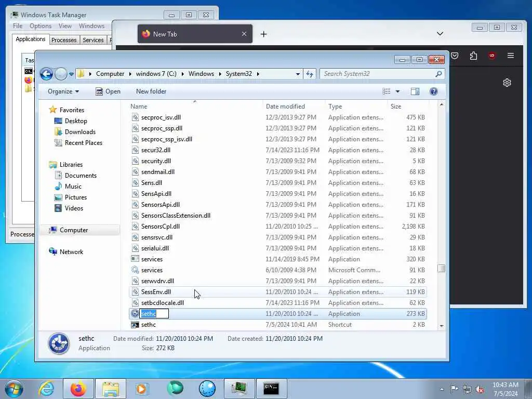
Task: Sort by the Name column header
Action: tap(195, 106)
